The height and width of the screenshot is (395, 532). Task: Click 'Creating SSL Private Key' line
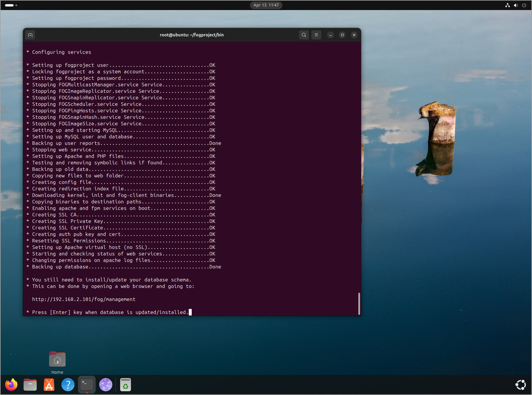point(121,221)
